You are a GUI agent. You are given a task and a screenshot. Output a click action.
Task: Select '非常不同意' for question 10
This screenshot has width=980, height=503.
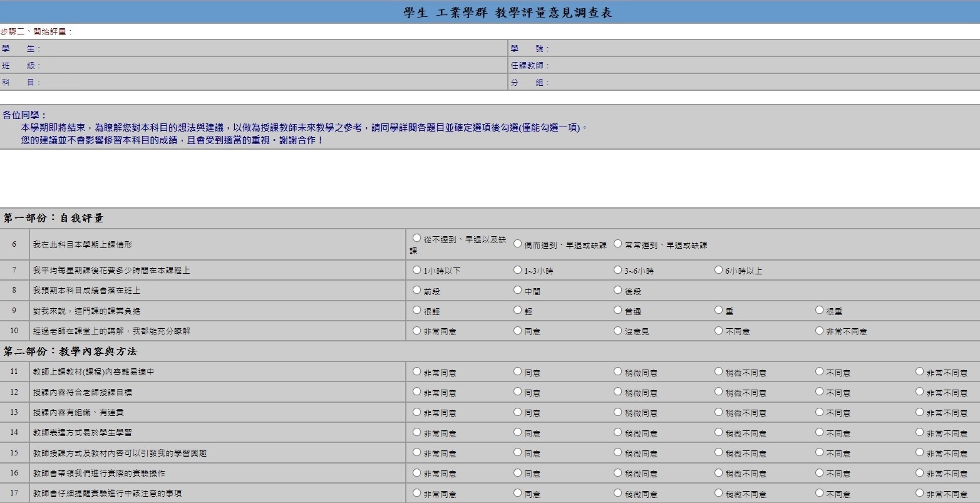(x=819, y=331)
